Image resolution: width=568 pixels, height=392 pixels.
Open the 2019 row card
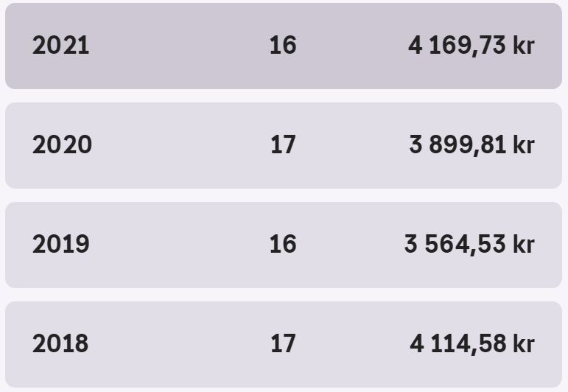(x=284, y=245)
